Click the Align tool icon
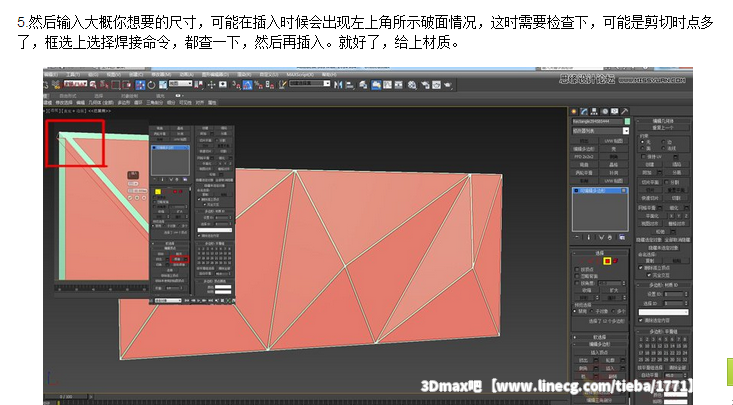733x405 pixels. pos(349,85)
